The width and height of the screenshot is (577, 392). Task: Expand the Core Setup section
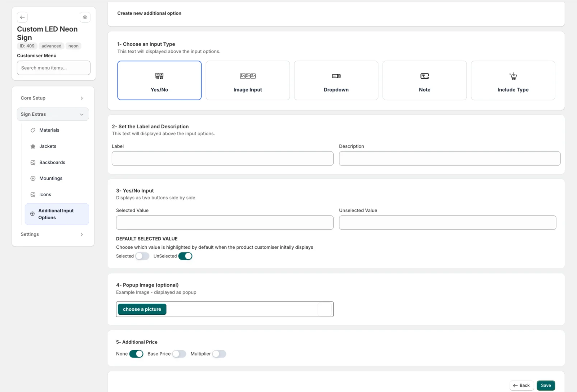click(x=53, y=98)
